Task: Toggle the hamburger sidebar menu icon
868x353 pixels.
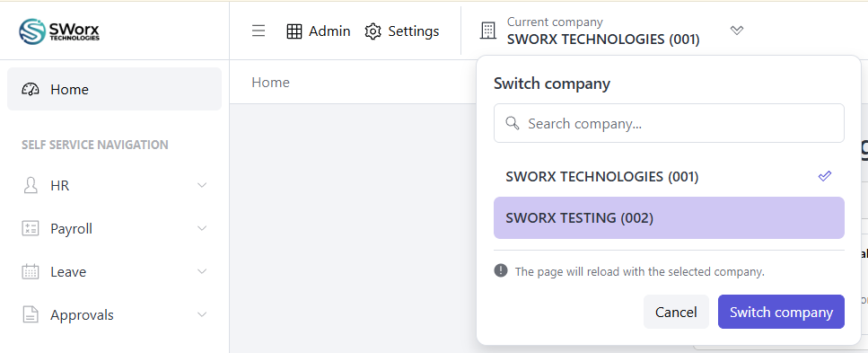Action: pyautogui.click(x=259, y=31)
